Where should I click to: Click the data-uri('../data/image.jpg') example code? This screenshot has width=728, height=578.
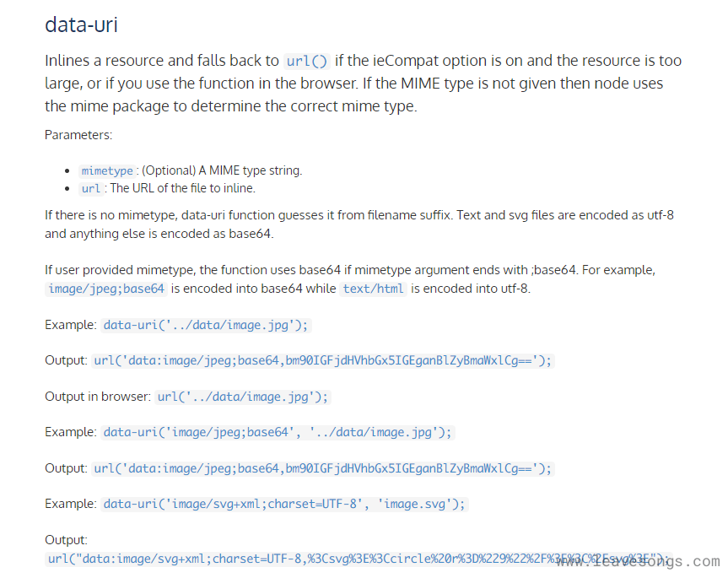click(x=207, y=325)
